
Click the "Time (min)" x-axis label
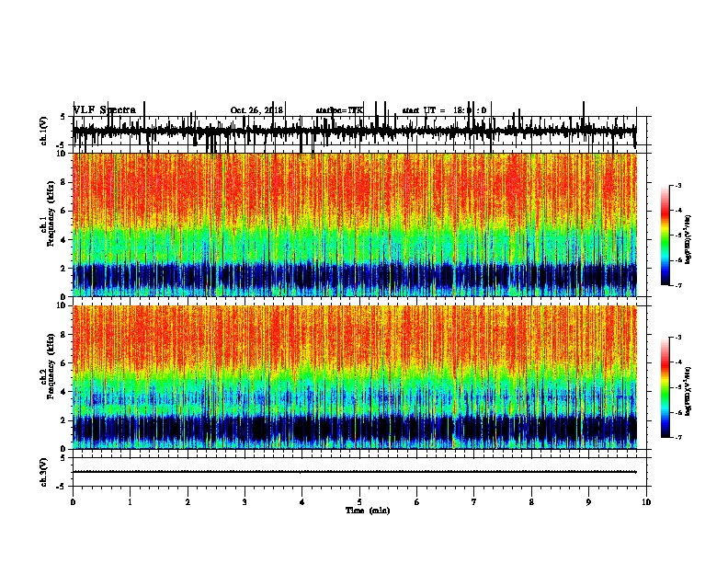[368, 511]
